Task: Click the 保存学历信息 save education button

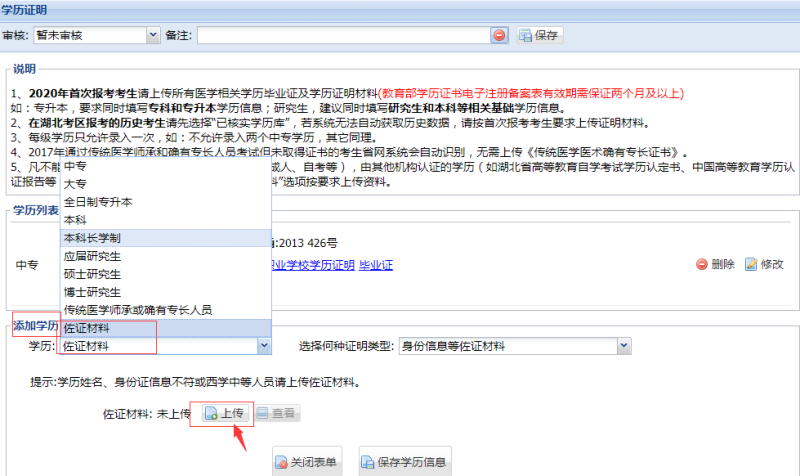Action: [398, 463]
